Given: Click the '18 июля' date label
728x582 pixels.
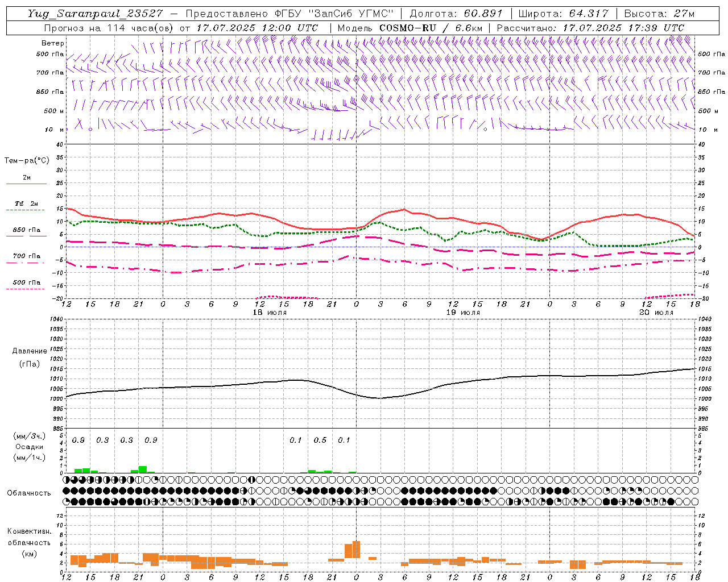Looking at the screenshot, I should click(270, 313).
